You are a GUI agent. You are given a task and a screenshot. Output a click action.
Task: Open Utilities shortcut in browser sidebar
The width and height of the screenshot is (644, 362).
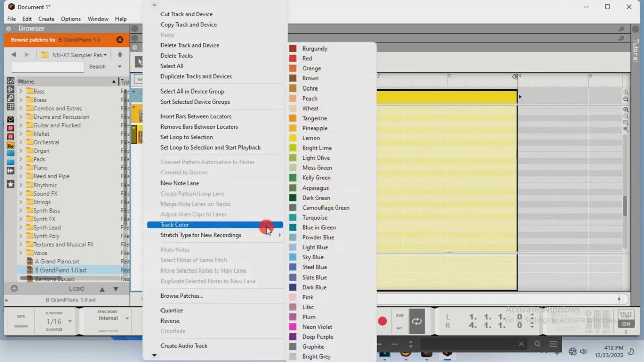[10, 98]
